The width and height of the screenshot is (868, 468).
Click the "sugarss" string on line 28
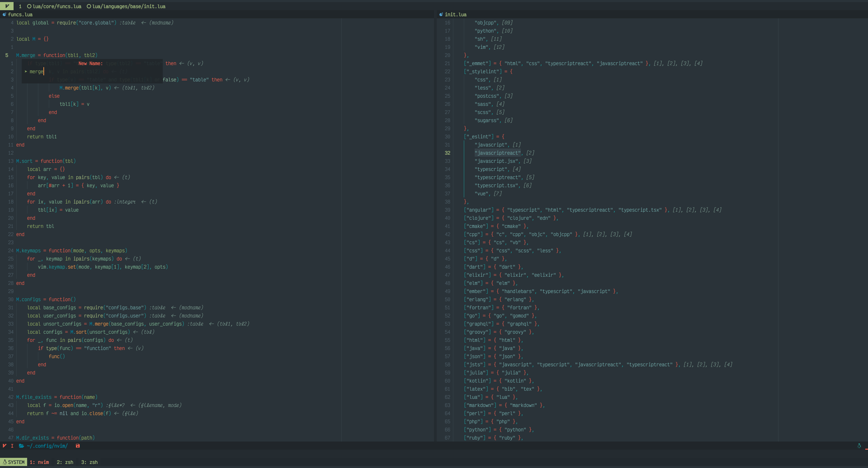pos(487,120)
